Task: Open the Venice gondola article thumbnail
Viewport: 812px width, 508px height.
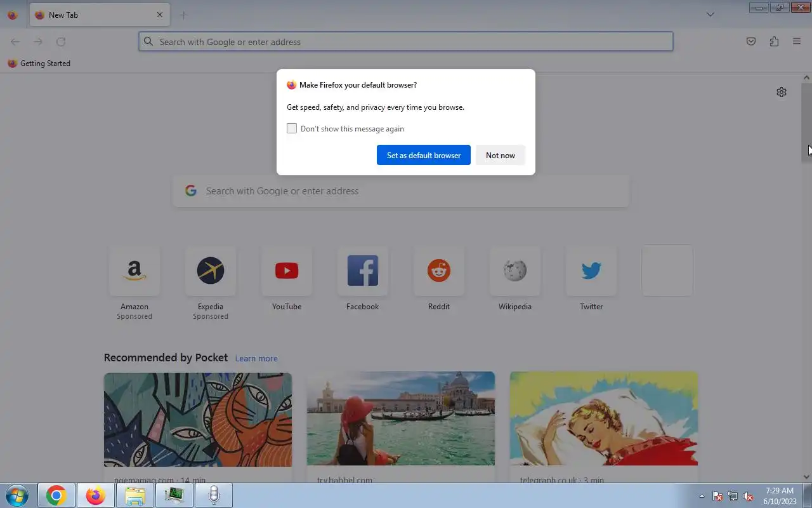Action: 401,419
